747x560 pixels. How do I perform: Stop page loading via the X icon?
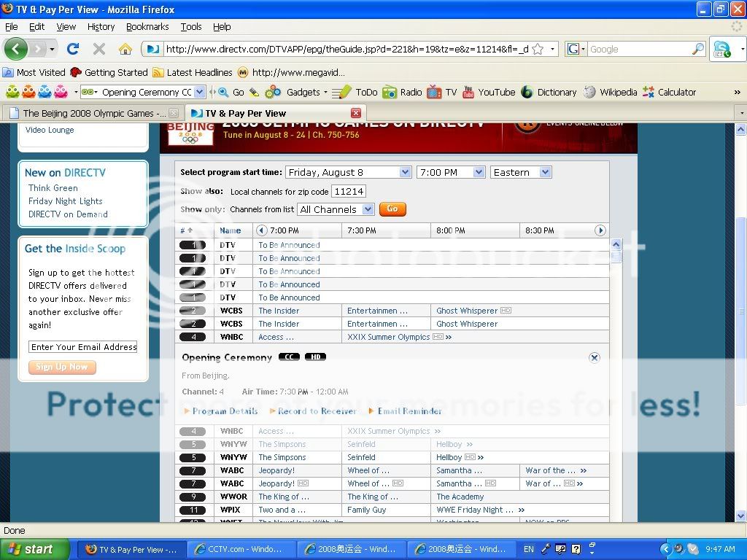click(x=99, y=49)
